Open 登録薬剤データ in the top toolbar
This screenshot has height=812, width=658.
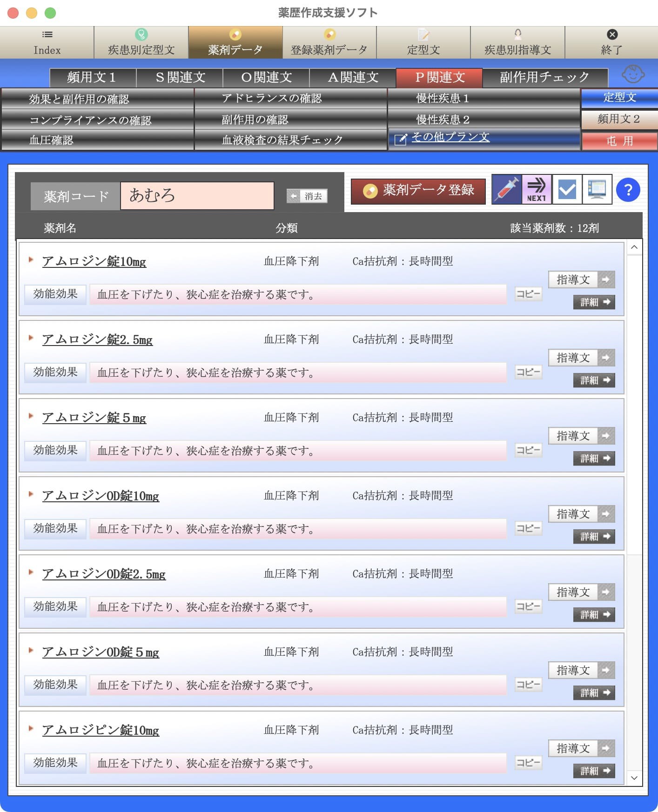point(329,42)
